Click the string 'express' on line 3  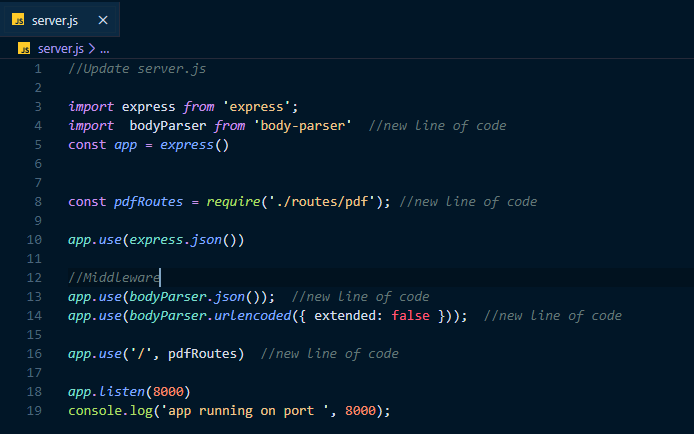(256, 107)
